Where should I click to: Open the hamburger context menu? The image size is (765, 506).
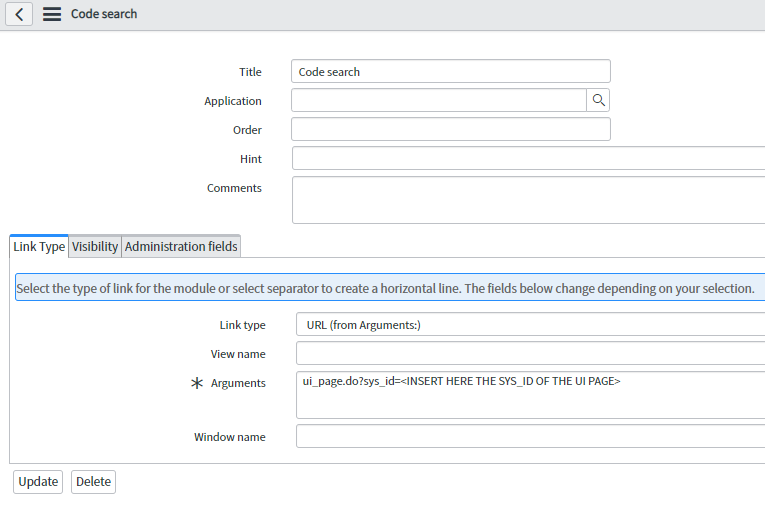(x=52, y=14)
